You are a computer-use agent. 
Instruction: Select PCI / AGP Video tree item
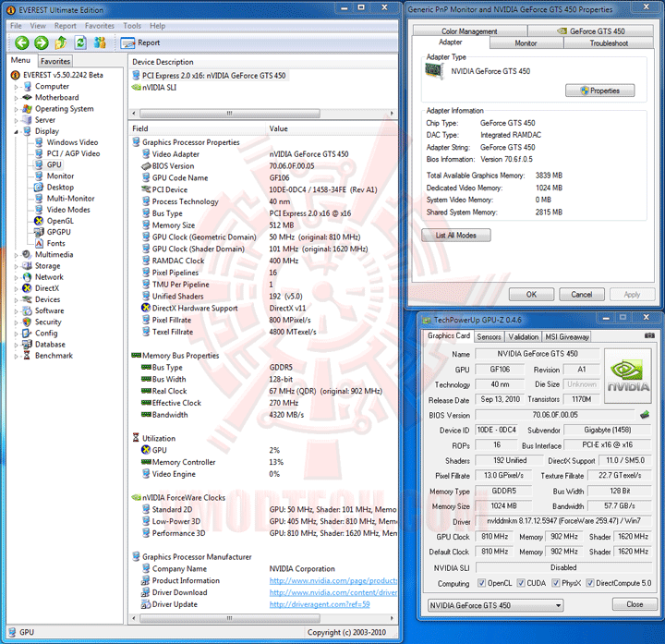point(67,153)
